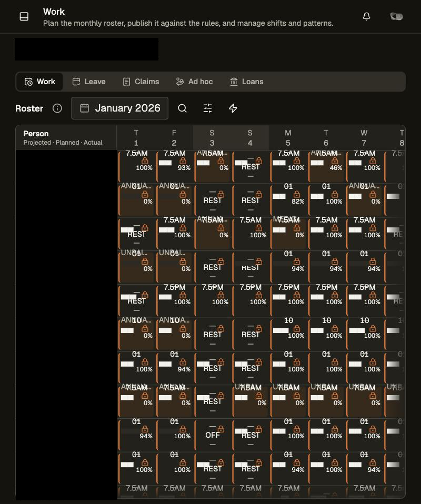Open the shift cell showing 46%
Screen dimensions: 421x504
click(x=326, y=166)
